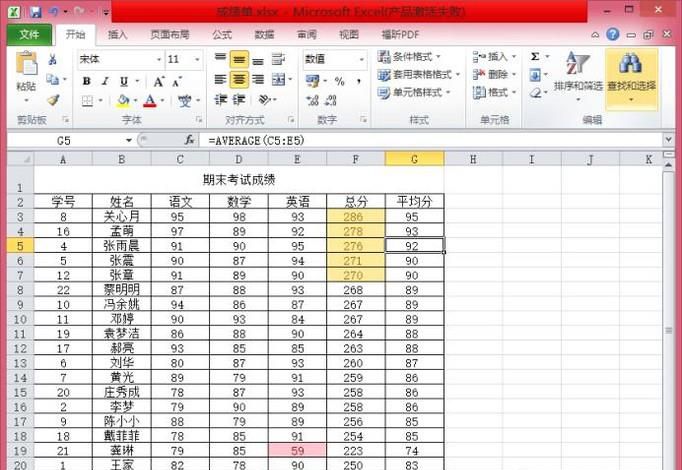Toggle Bold formatting
682x470 pixels.
[87, 81]
